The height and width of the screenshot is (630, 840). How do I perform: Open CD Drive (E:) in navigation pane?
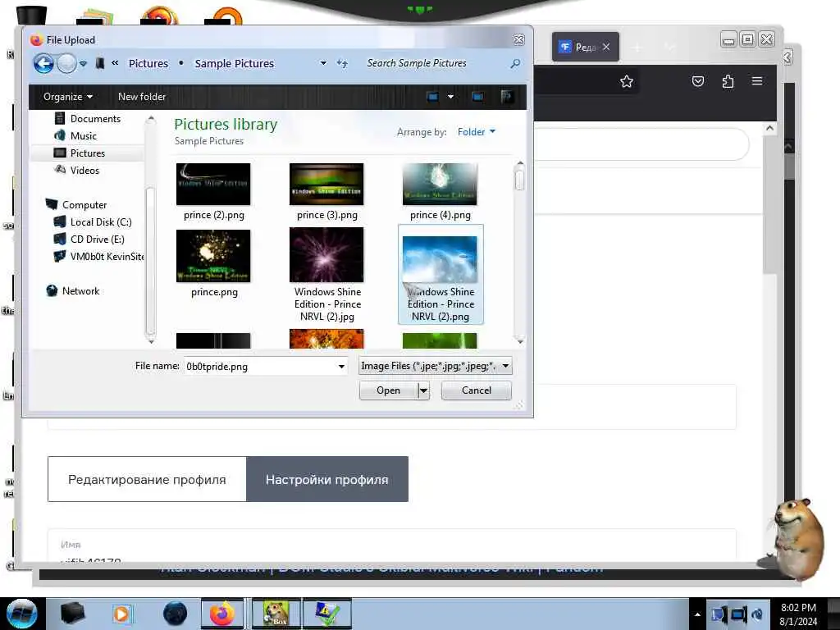[89, 240]
